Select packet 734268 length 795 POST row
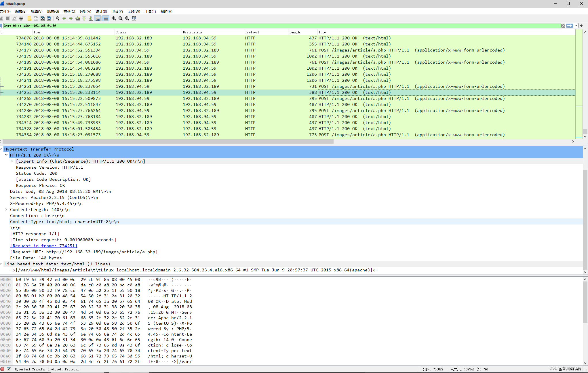Screen dimensions: 588x373 pos(288,98)
